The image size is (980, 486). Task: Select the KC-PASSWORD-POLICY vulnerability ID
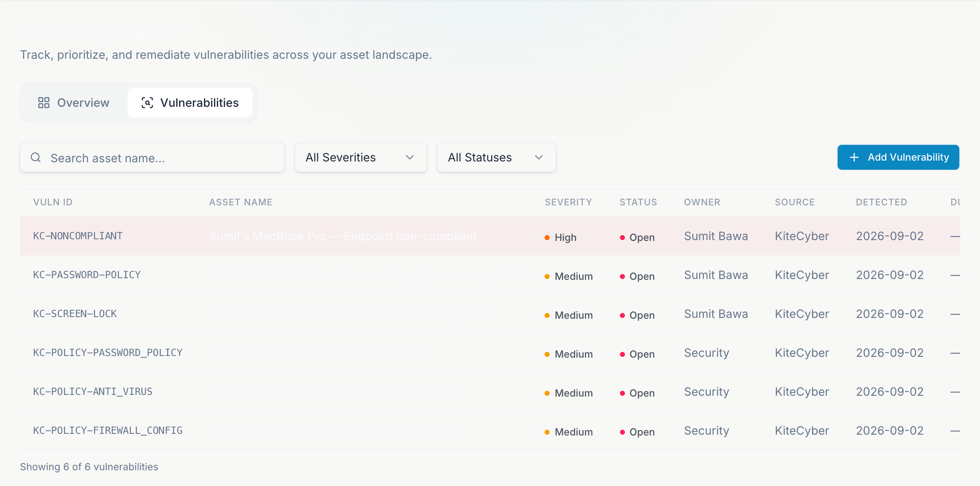(87, 275)
